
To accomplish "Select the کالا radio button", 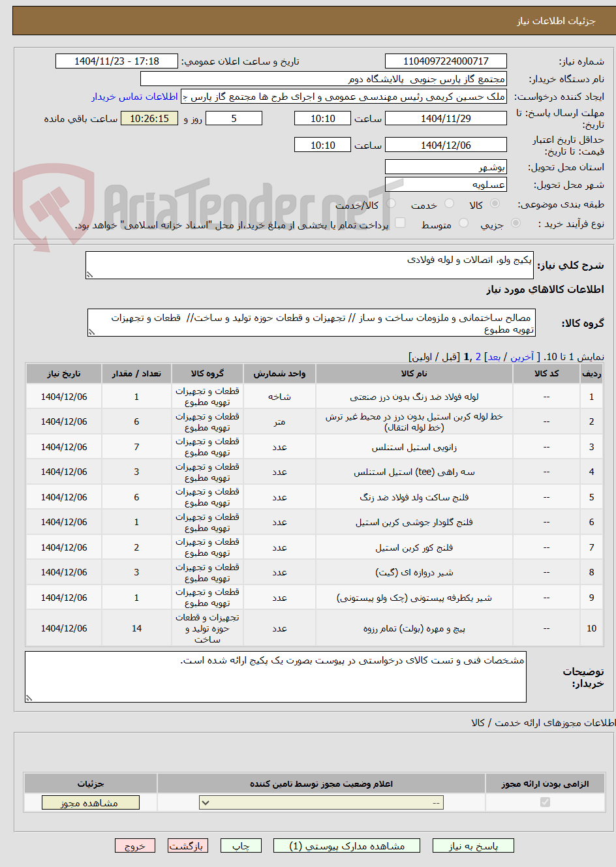I will point(495,204).
